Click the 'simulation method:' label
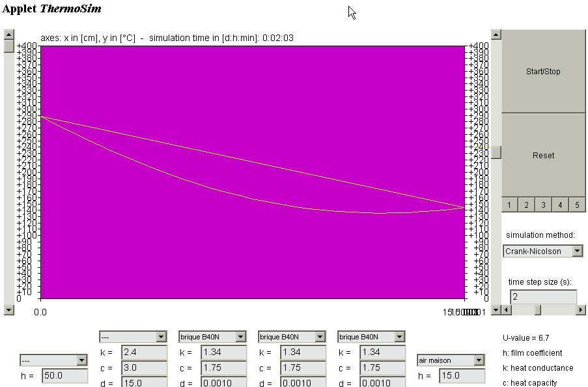Viewport: 588px width, 387px height. 540,235
